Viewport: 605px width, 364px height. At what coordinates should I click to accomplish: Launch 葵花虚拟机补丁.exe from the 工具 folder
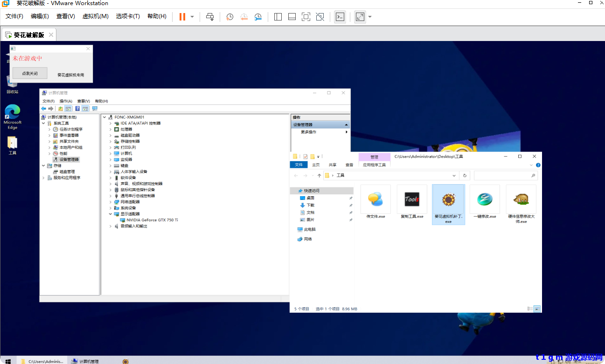coord(448,199)
